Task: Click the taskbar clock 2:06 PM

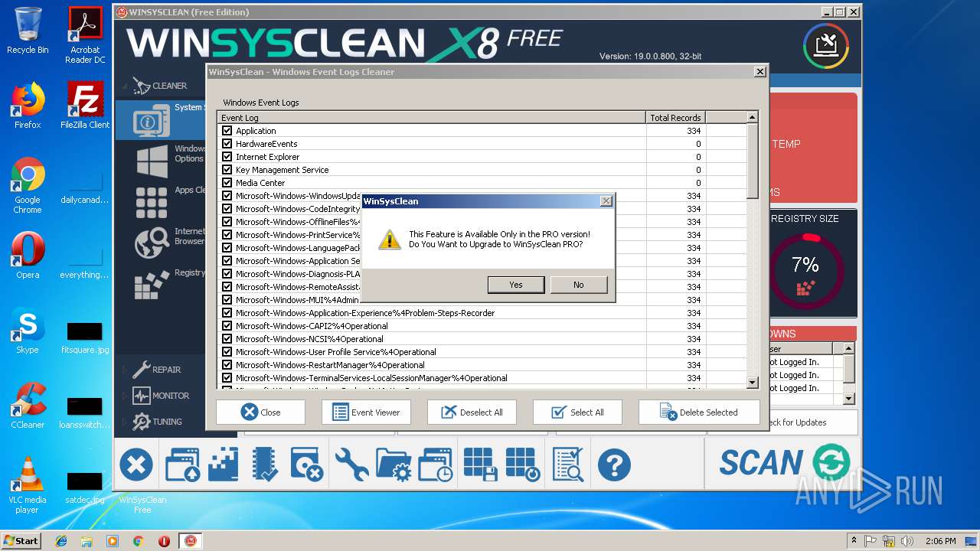Action: click(940, 541)
